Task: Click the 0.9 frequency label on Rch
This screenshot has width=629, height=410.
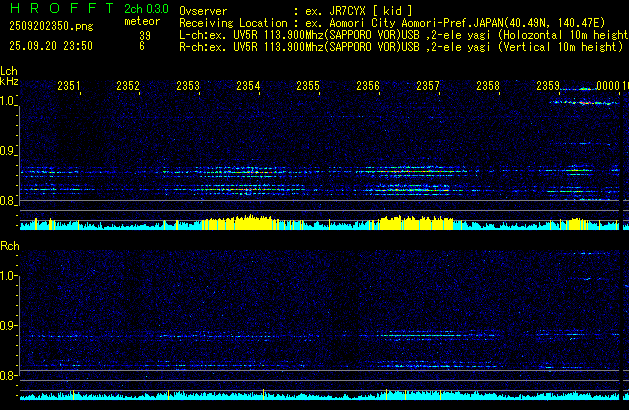Action: (x=9, y=326)
